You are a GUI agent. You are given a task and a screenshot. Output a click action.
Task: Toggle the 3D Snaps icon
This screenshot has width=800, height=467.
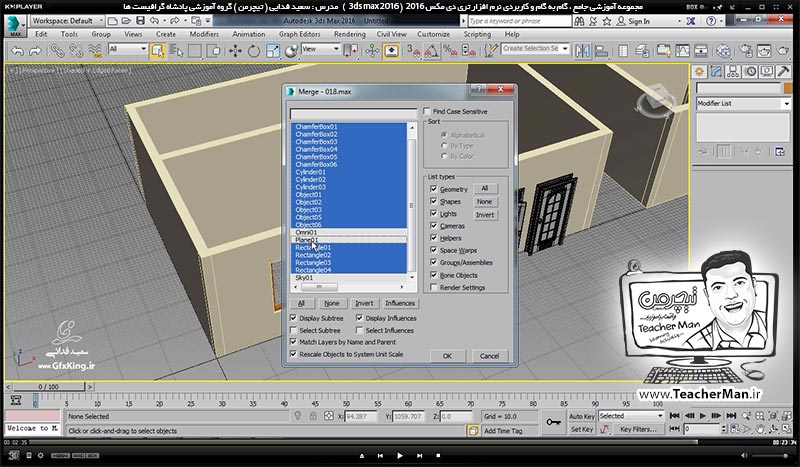pyautogui.click(x=413, y=51)
